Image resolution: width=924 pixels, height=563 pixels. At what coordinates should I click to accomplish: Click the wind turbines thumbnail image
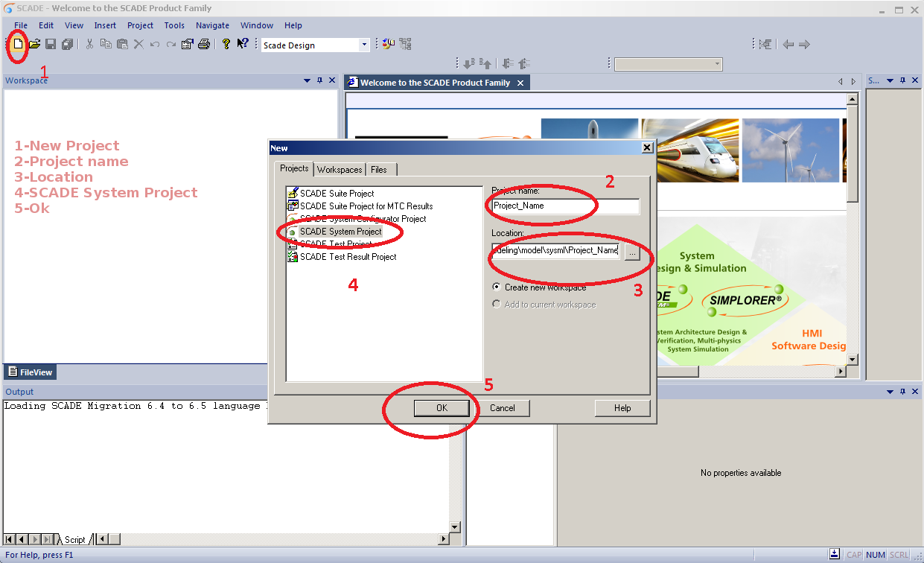pos(791,150)
